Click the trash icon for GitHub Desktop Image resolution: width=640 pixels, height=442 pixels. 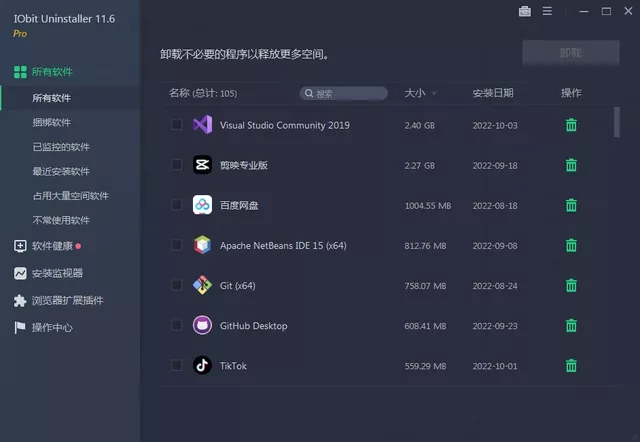(x=571, y=326)
